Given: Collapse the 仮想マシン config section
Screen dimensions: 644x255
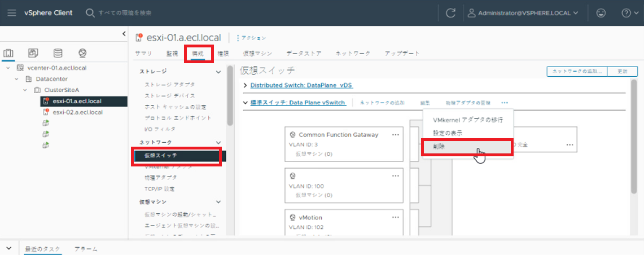Looking at the screenshot, I should pos(219,202).
